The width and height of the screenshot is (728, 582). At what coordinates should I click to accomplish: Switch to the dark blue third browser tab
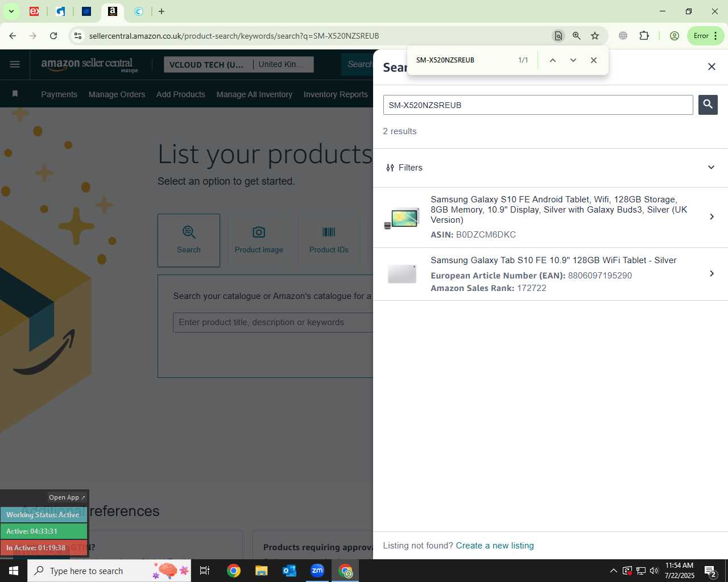point(86,11)
